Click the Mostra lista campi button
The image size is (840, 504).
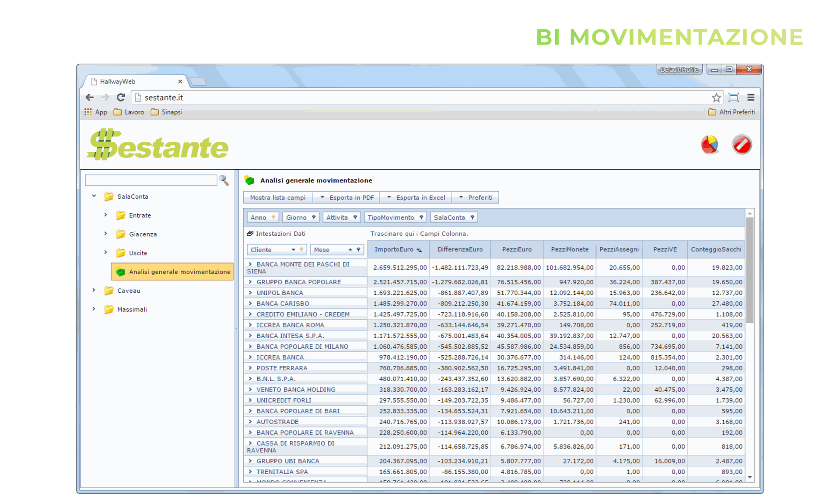pyautogui.click(x=278, y=198)
